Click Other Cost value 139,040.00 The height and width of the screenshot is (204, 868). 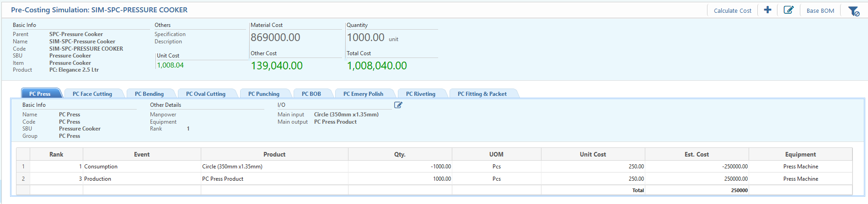[x=277, y=66]
